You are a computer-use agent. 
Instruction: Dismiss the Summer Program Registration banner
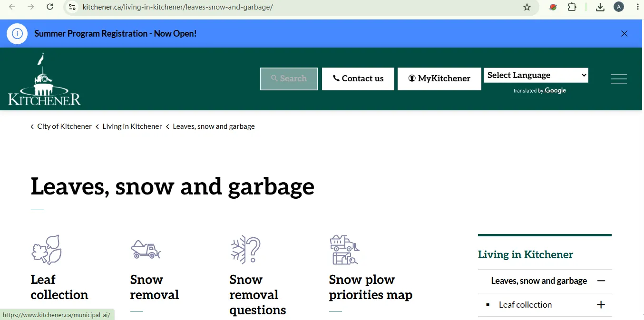click(624, 33)
